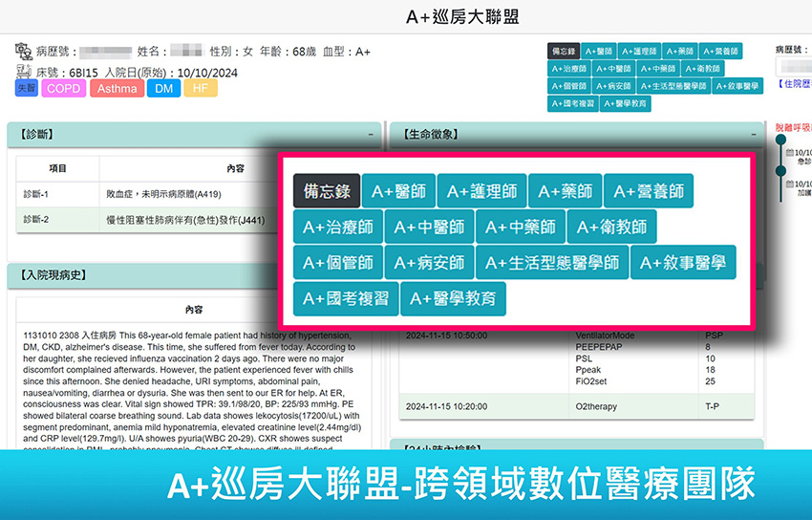The image size is (812, 520).
Task: Open A+醫學教育 in the small top button bar
Action: (x=626, y=103)
